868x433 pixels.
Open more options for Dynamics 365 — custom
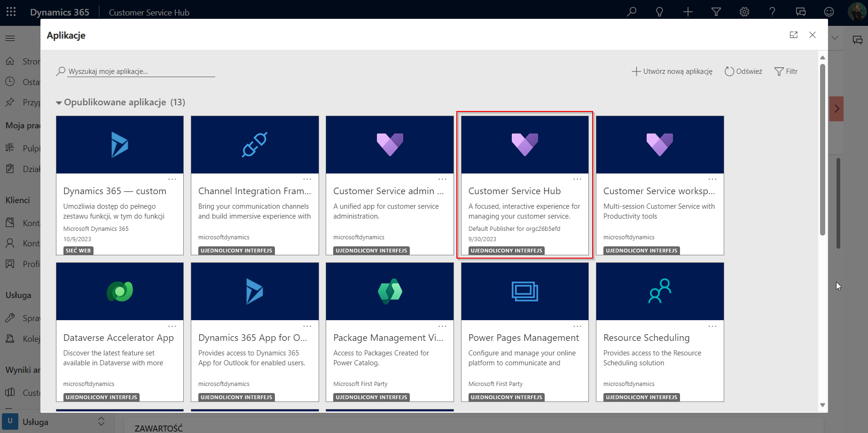coord(172,179)
